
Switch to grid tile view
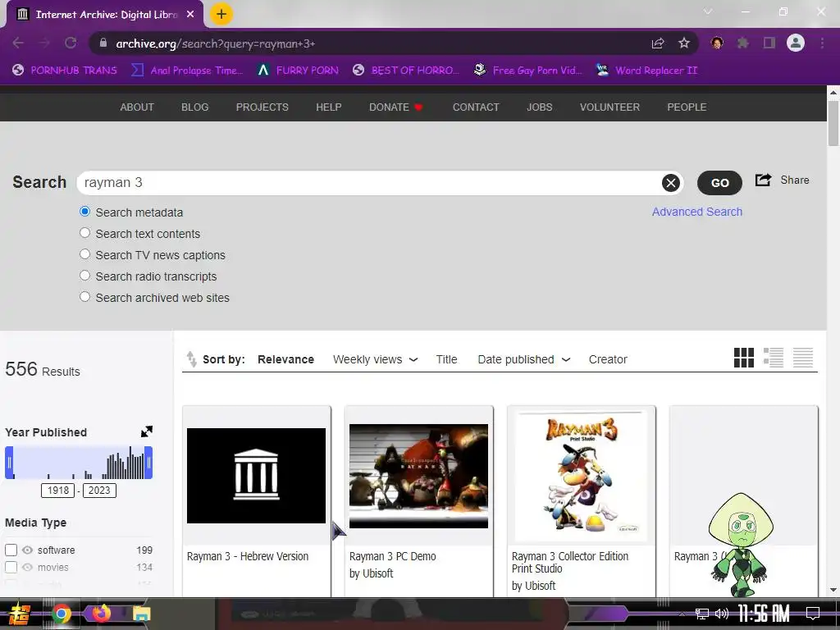743,358
